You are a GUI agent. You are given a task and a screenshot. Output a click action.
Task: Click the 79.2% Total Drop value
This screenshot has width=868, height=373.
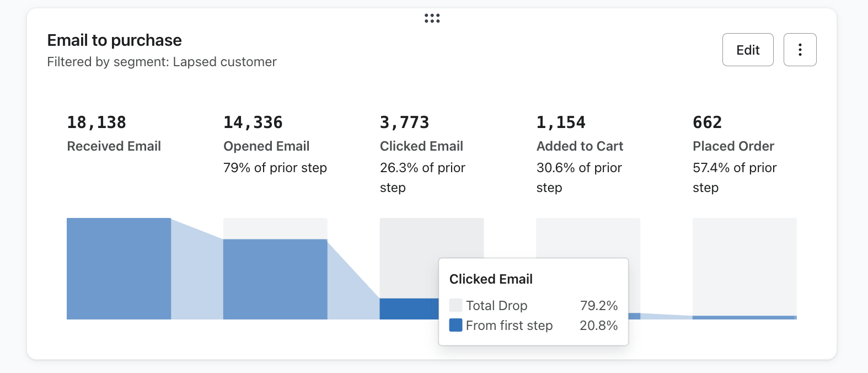(598, 305)
